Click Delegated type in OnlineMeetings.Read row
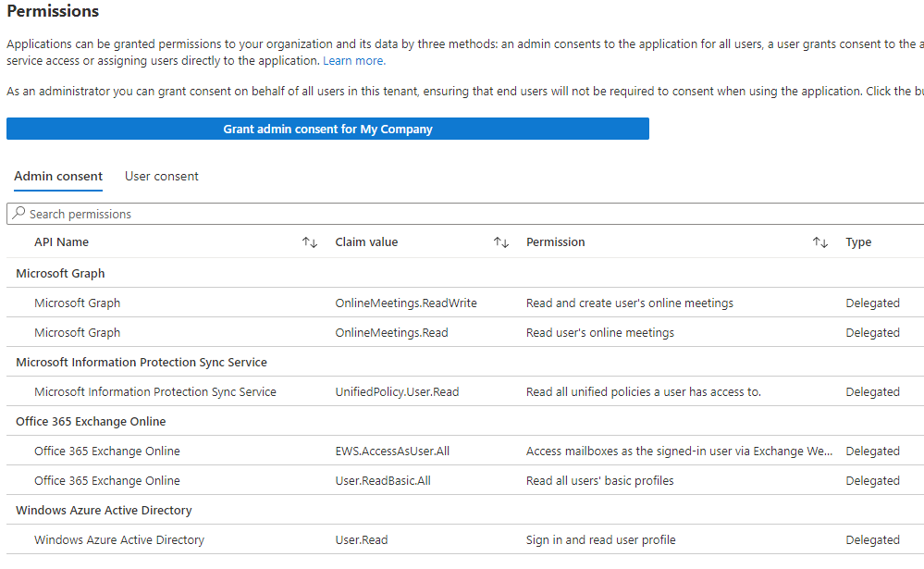 click(x=873, y=332)
